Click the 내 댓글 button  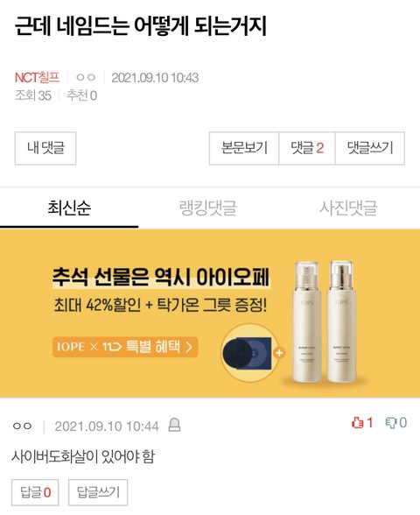pyautogui.click(x=45, y=148)
